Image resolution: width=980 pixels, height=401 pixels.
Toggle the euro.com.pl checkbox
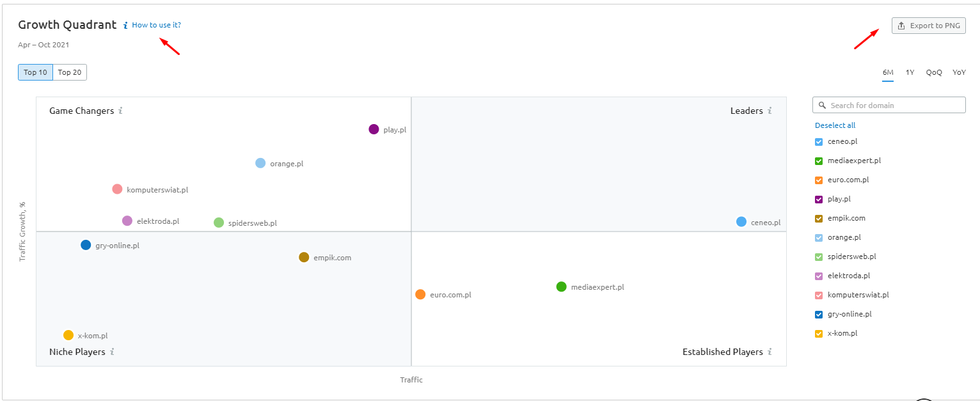pyautogui.click(x=819, y=180)
